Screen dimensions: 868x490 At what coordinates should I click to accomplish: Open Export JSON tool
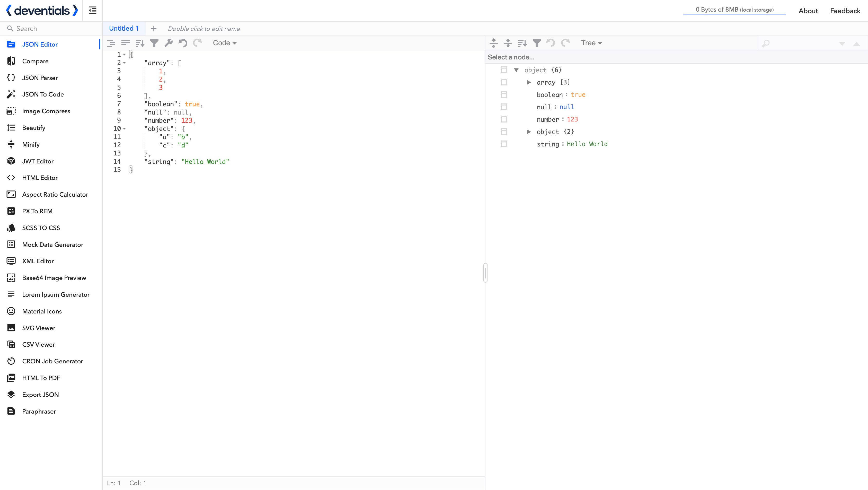click(x=51, y=395)
